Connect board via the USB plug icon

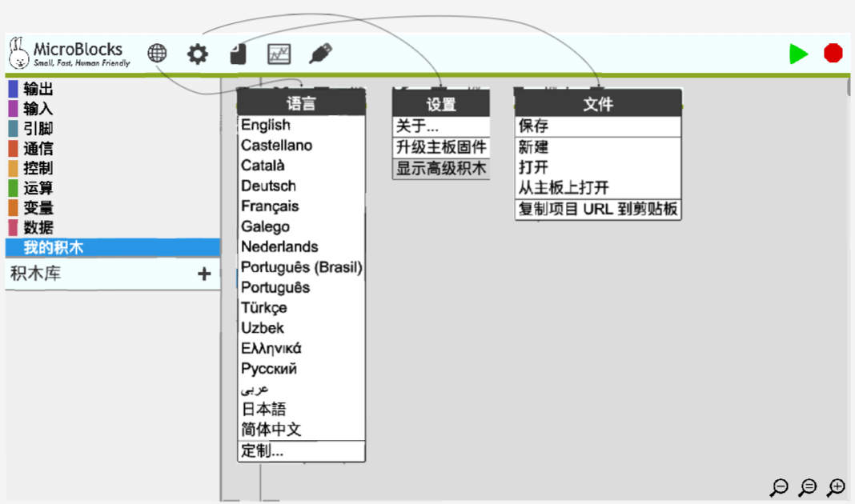[x=320, y=54]
